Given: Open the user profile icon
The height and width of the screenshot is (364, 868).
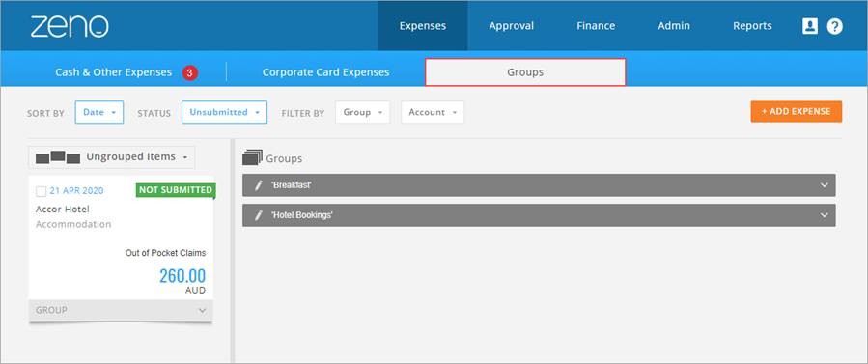Looking at the screenshot, I should (810, 26).
